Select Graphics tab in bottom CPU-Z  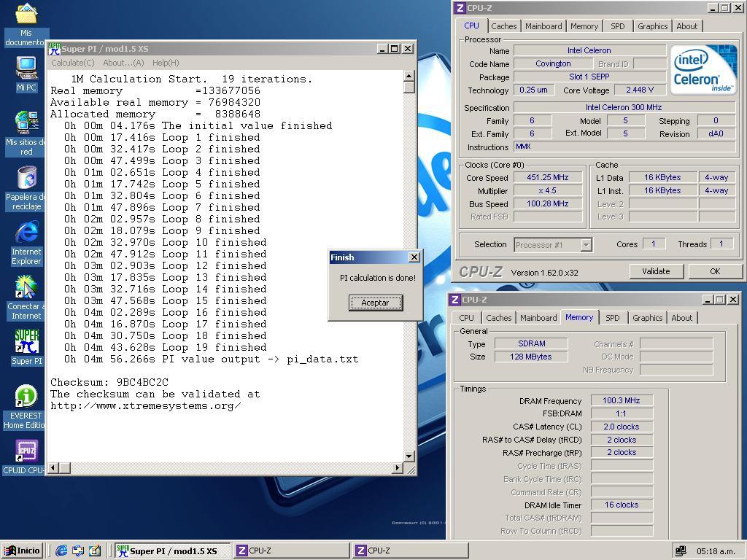tap(648, 318)
